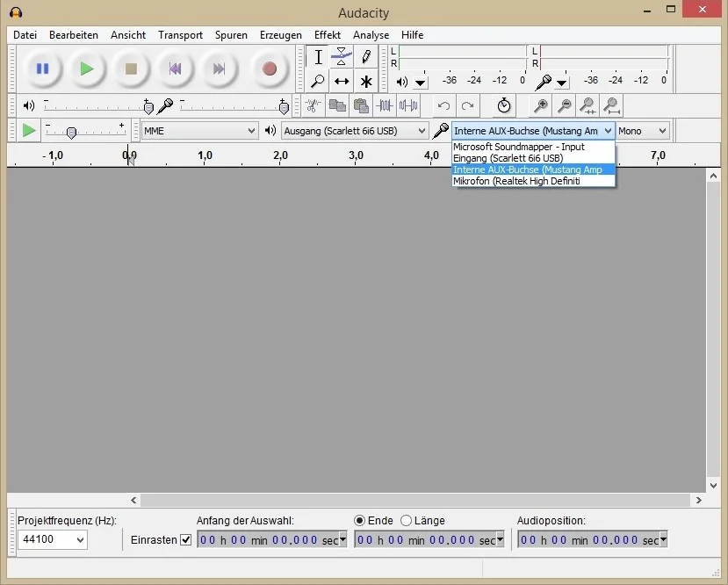Select the Time Shift tool
Viewport: 728px width, 585px height.
(x=341, y=81)
